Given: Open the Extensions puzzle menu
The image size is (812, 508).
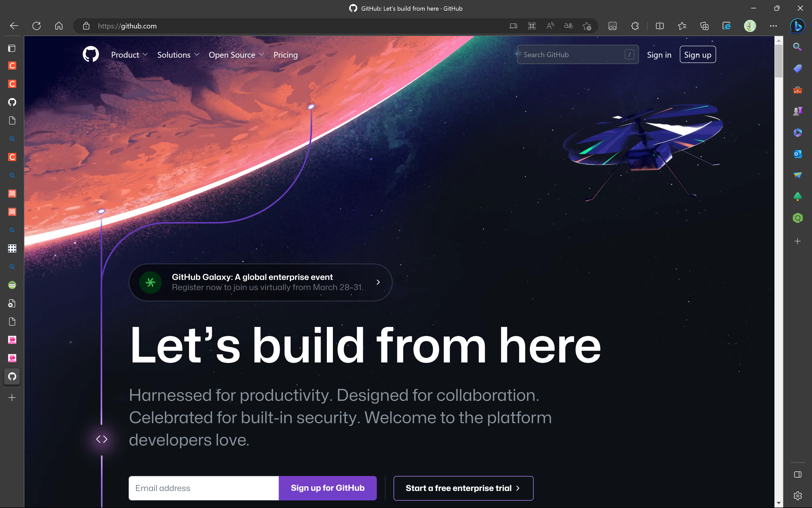Looking at the screenshot, I should pyautogui.click(x=635, y=26).
